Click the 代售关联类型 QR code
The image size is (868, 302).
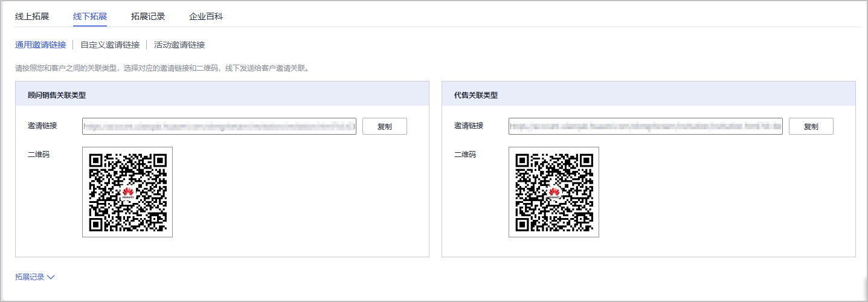click(554, 192)
